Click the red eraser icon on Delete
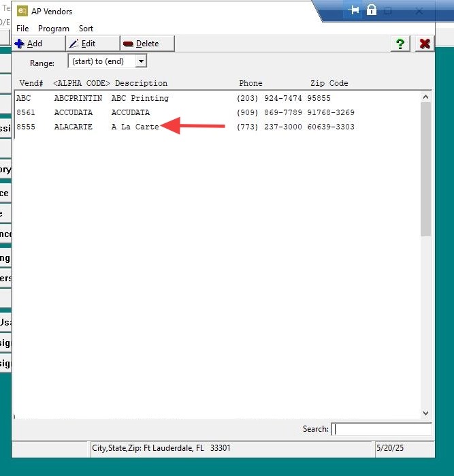 [128, 44]
